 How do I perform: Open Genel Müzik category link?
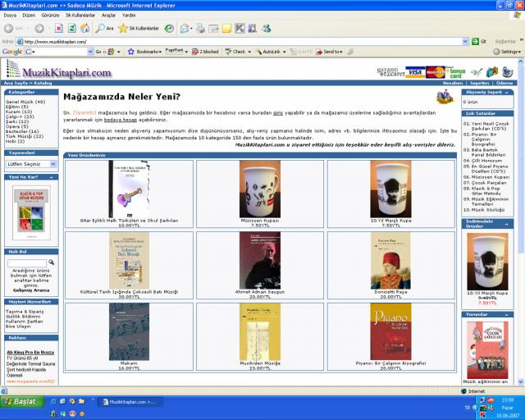pyautogui.click(x=25, y=102)
